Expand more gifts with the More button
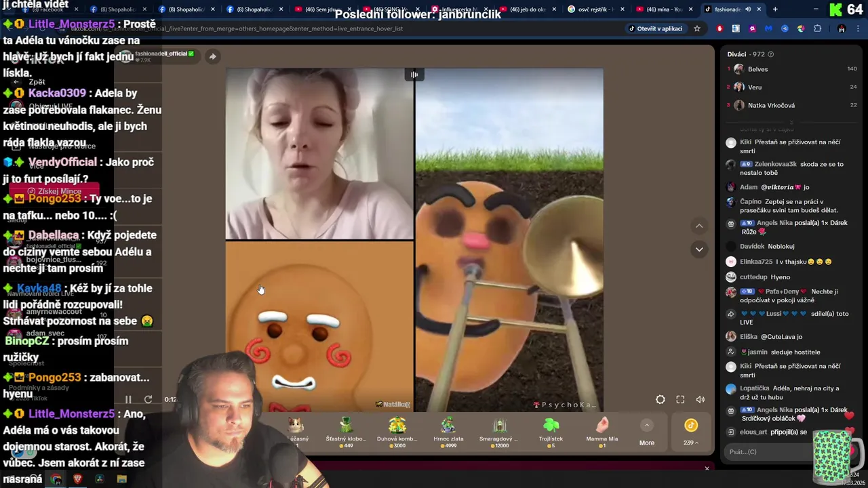Screen dimensions: 868x488 click(x=647, y=432)
